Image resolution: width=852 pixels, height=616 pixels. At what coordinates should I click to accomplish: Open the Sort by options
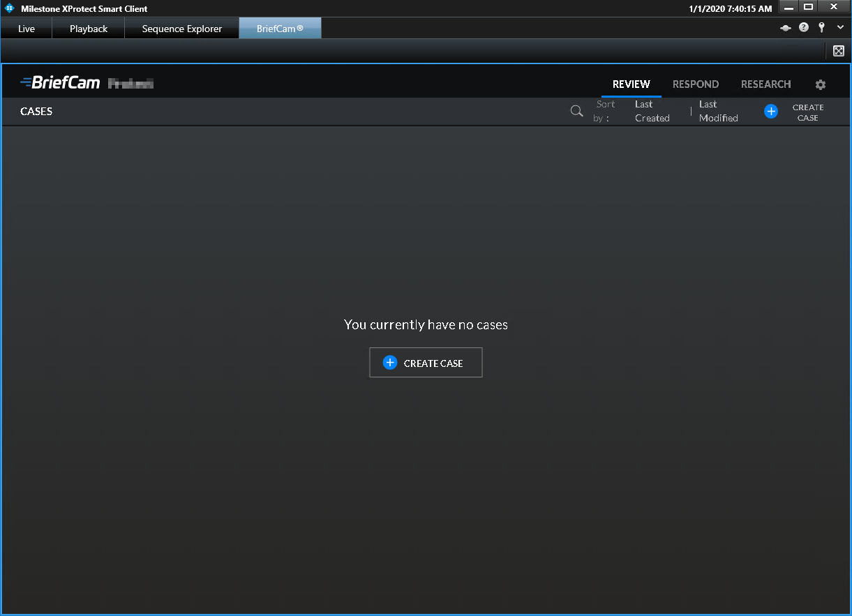click(604, 111)
